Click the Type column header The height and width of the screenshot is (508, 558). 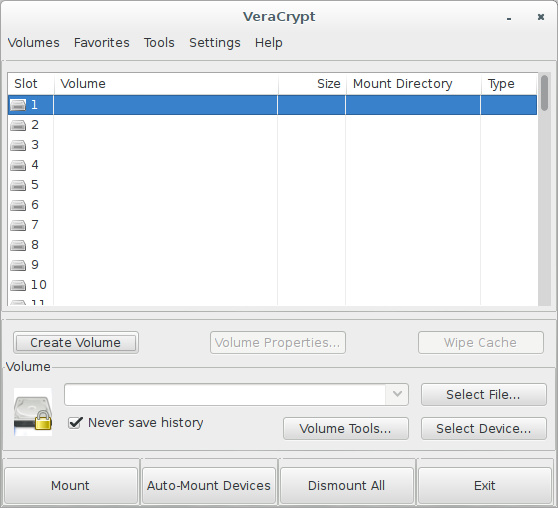coord(509,84)
